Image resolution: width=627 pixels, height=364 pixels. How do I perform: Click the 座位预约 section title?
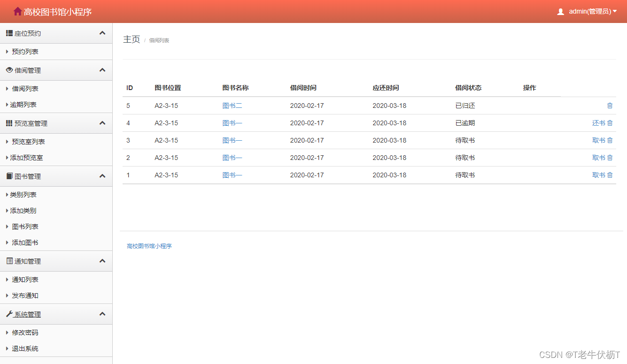click(28, 33)
